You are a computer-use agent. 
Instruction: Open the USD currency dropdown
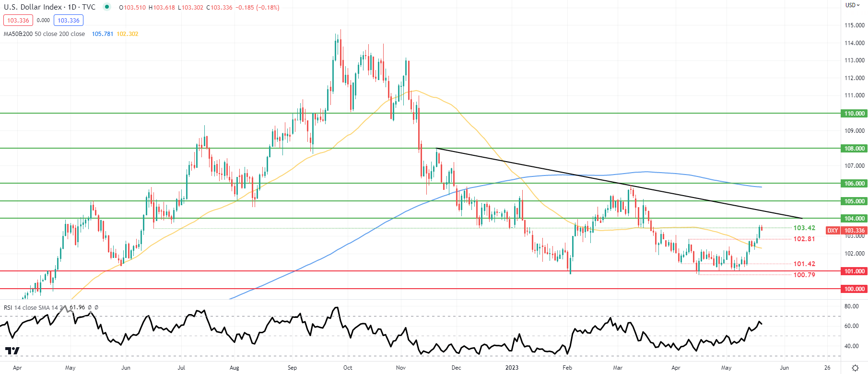coord(853,5)
